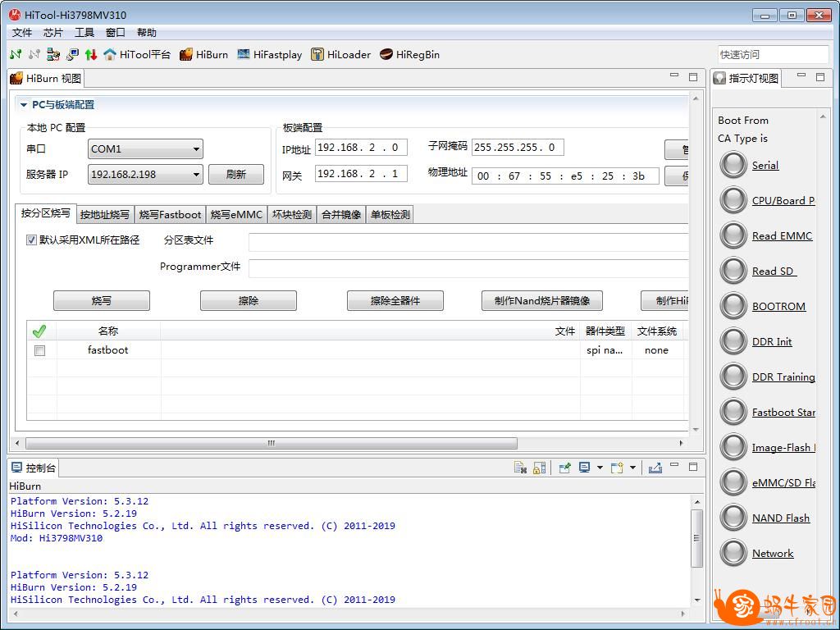Open the 文件 menu

tap(22, 33)
